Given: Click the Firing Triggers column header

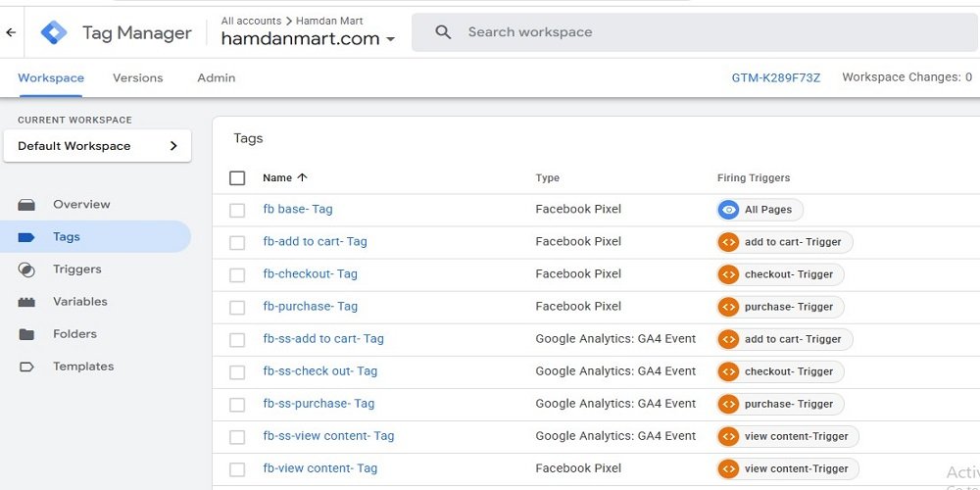Looking at the screenshot, I should pyautogui.click(x=754, y=178).
